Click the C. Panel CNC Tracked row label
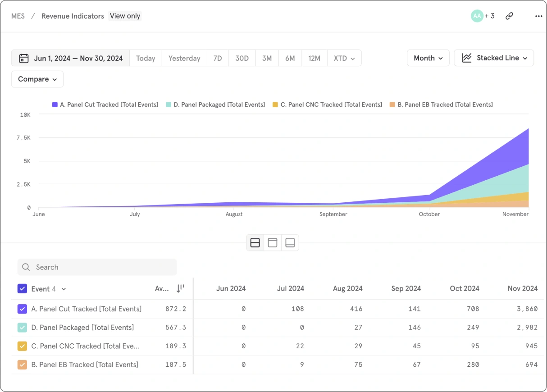This screenshot has height=392, width=547. click(85, 346)
